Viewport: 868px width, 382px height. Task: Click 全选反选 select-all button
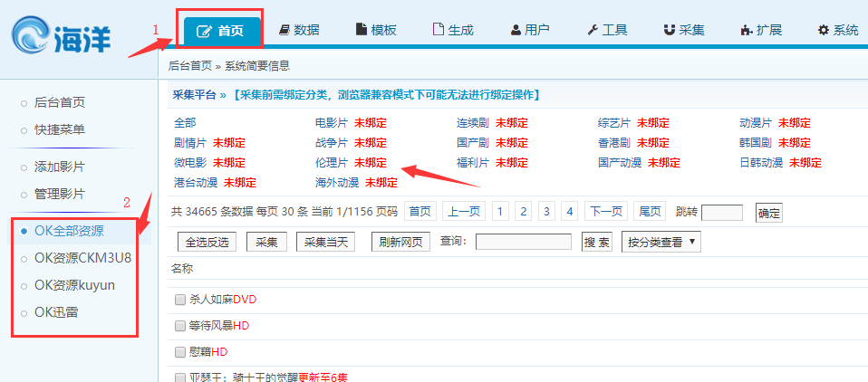click(x=207, y=242)
